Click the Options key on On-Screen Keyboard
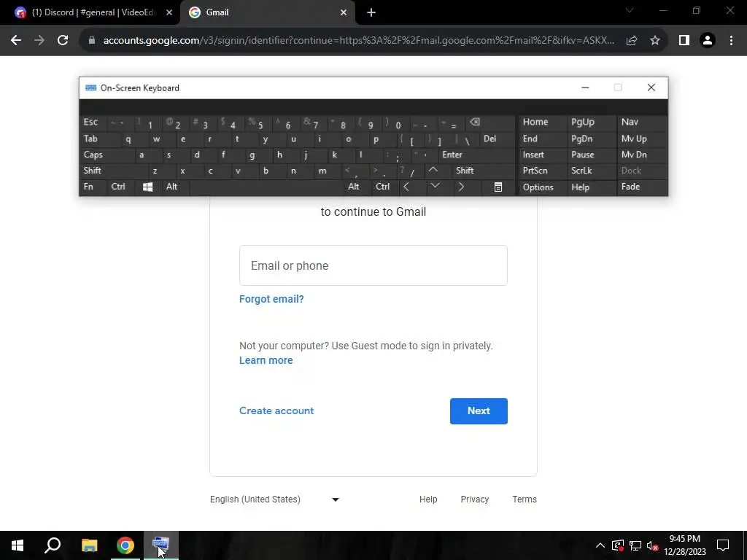The width and height of the screenshot is (747, 560). click(x=543, y=187)
